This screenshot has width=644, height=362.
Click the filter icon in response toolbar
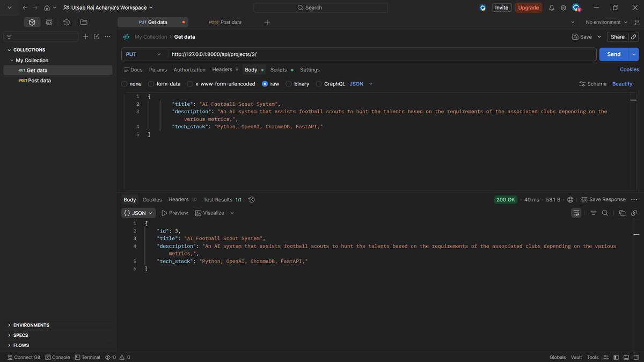coord(594,213)
